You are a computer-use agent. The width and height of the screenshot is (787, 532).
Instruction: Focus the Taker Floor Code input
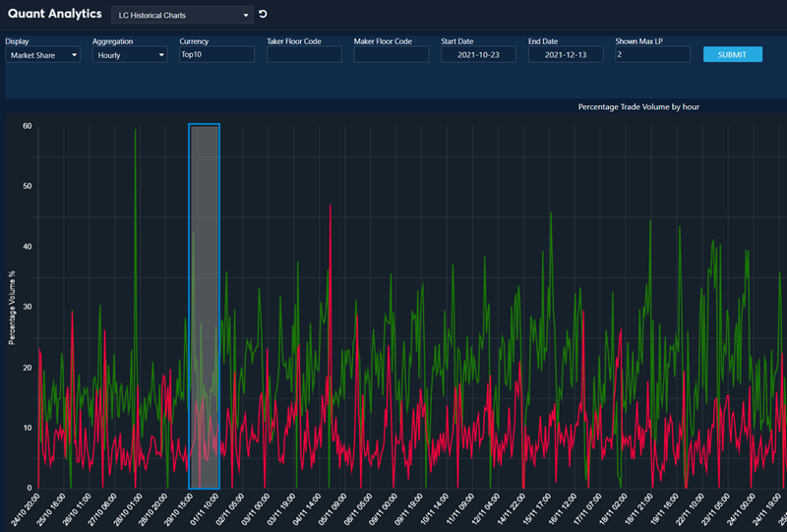304,55
